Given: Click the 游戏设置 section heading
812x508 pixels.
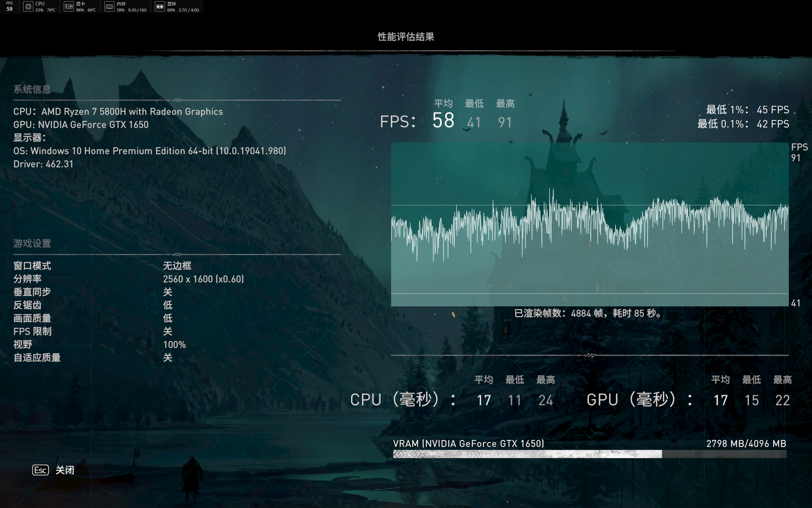Looking at the screenshot, I should click(32, 243).
